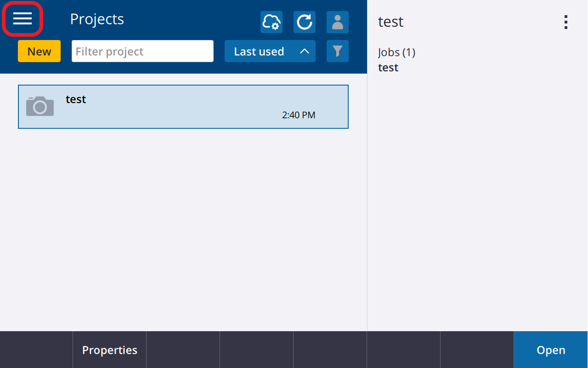Click the Projects heading
The image size is (588, 368).
(97, 19)
